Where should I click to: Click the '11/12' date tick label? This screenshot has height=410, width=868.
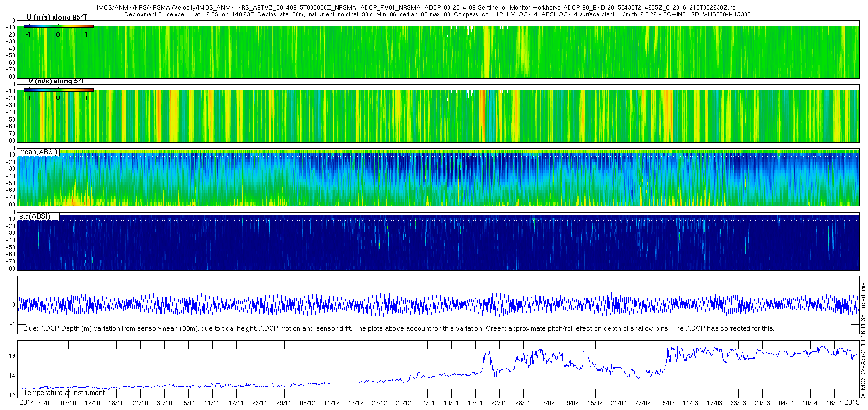click(332, 403)
